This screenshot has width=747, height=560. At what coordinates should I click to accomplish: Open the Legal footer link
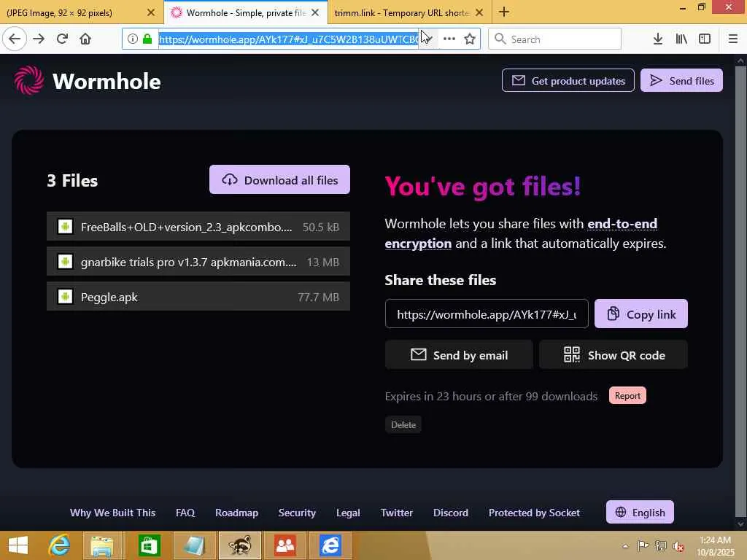coord(348,513)
